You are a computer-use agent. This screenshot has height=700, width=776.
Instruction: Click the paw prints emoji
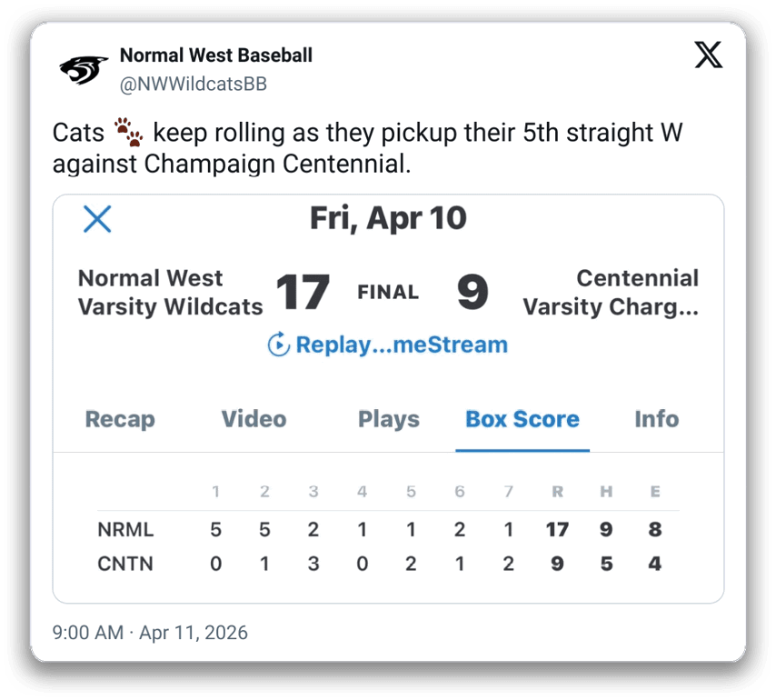(130, 134)
